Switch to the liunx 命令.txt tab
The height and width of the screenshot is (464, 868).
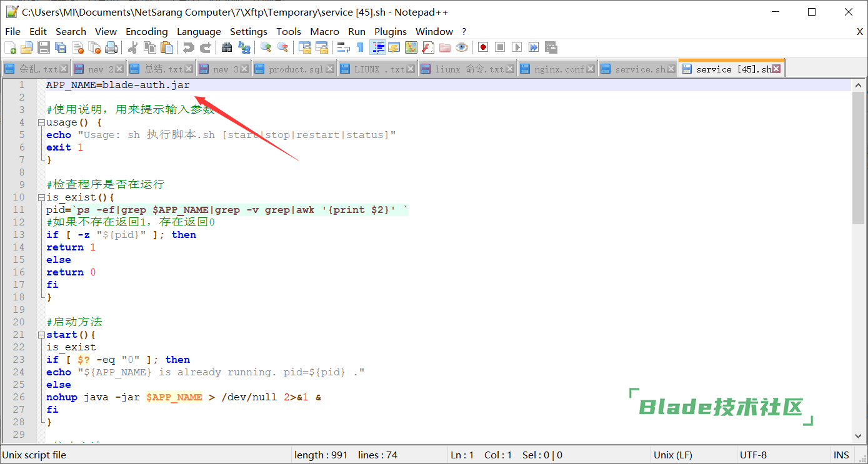pos(468,69)
